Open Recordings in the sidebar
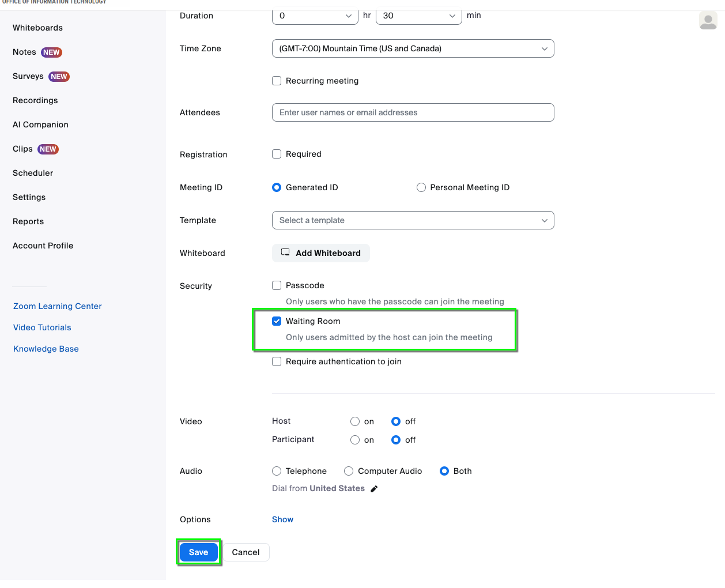This screenshot has height=588, width=725. (x=35, y=100)
